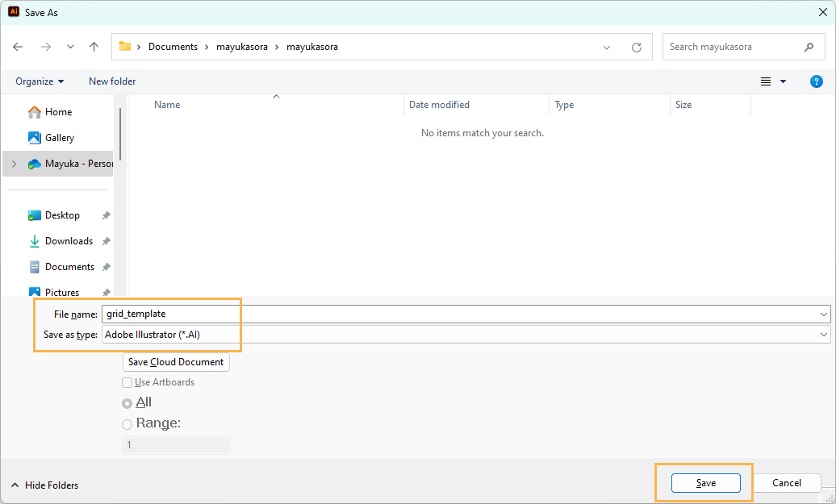Open the recent locations dropdown arrow
The height and width of the screenshot is (504, 836).
(70, 47)
